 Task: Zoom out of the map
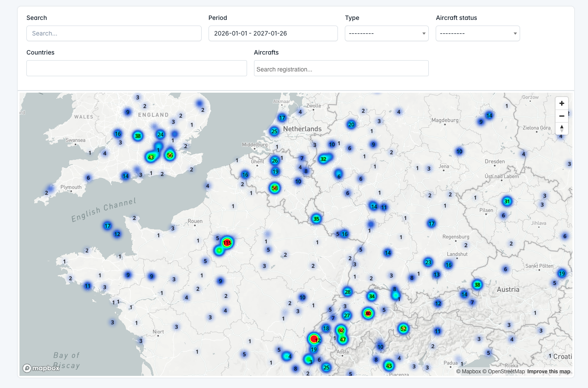coord(562,116)
